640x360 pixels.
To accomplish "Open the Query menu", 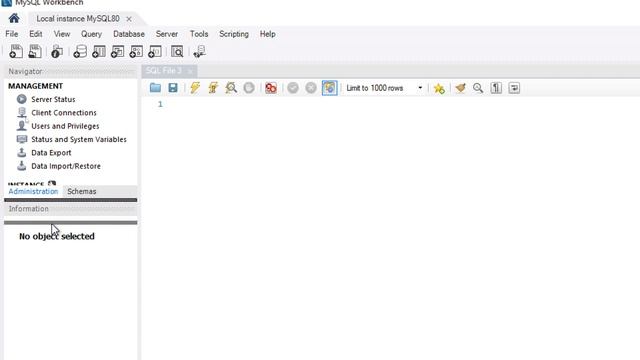I will (91, 34).
